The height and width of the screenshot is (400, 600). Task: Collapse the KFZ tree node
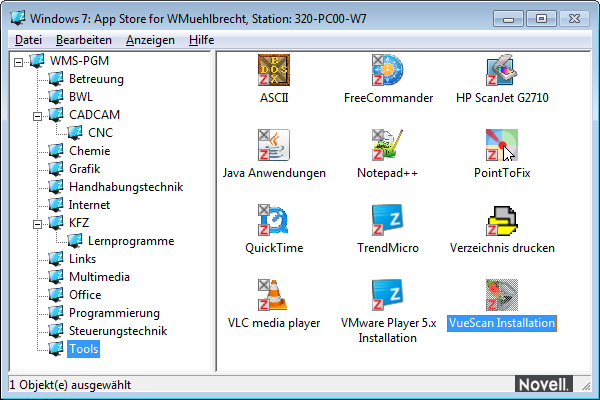point(37,224)
